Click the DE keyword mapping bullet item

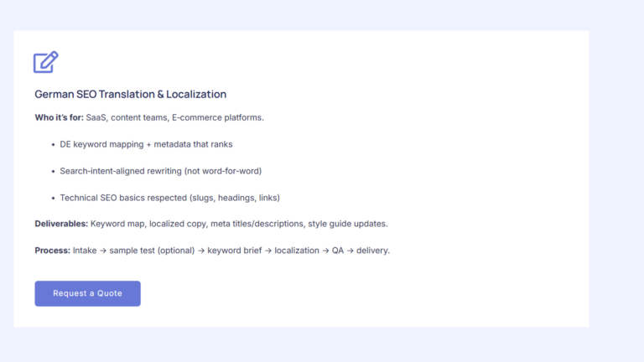coord(146,144)
